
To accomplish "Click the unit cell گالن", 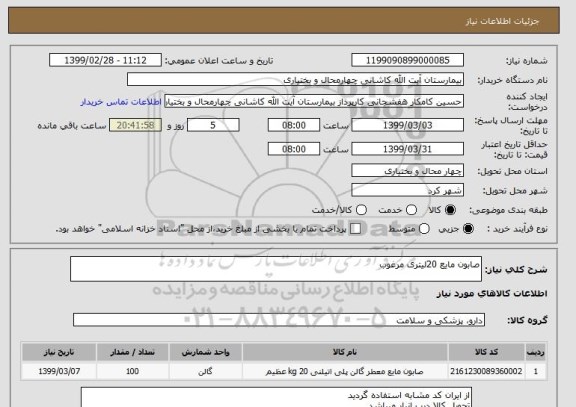I will point(205,371).
